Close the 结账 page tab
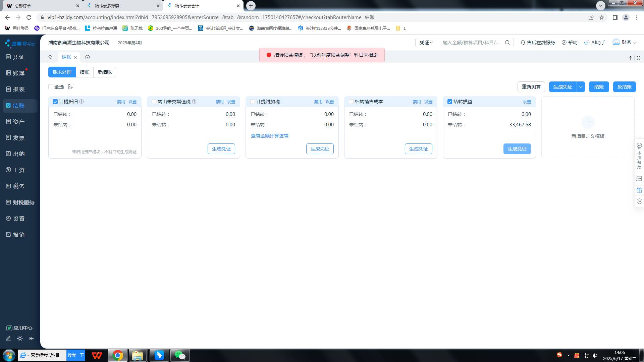644x362 pixels. click(x=75, y=58)
